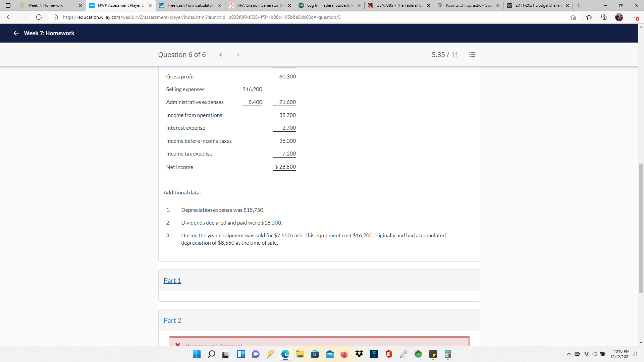Open File Explorer from the taskbar
Image resolution: width=644 pixels, height=362 pixels.
click(300, 354)
